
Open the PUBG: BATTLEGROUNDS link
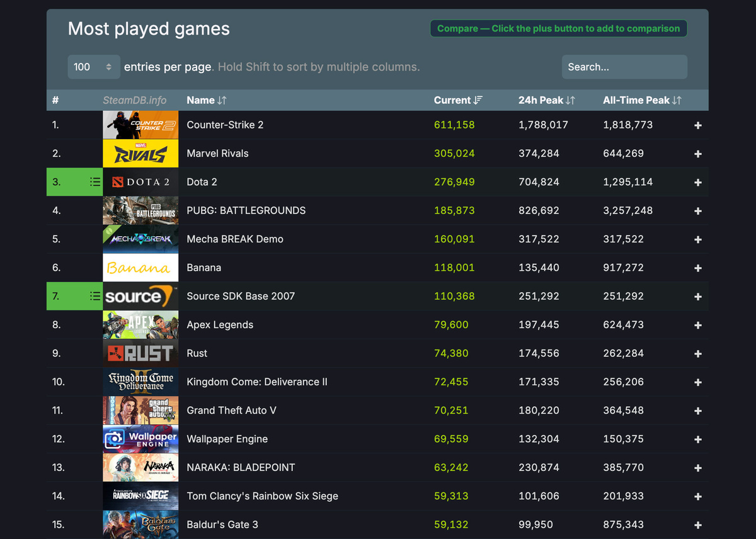pos(246,210)
